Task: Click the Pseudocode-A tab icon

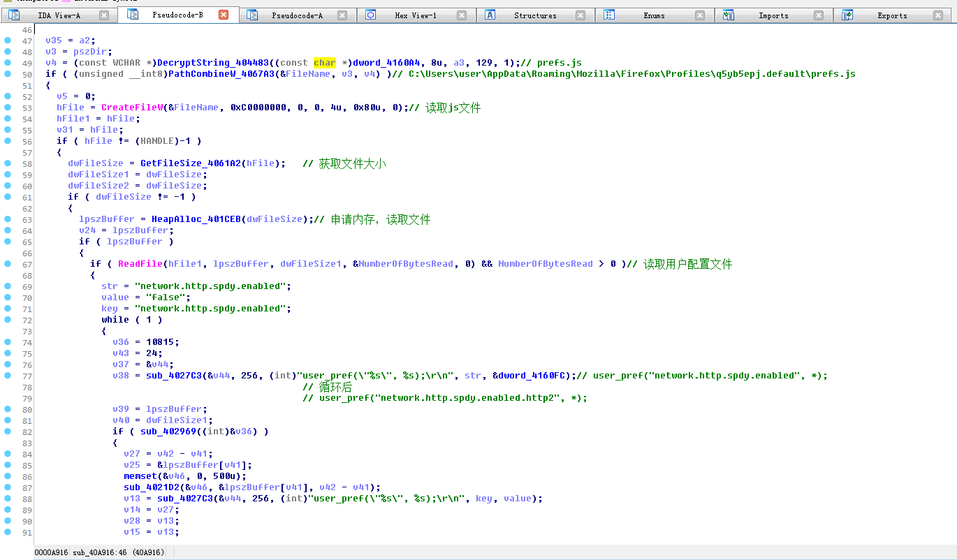Action: point(252,15)
